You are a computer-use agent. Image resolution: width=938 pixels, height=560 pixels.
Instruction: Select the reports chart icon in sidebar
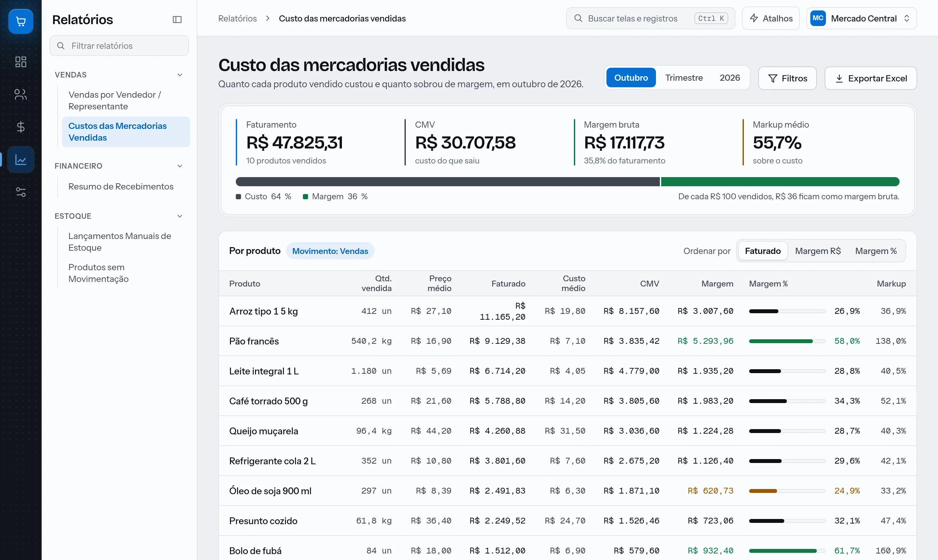pyautogui.click(x=21, y=160)
